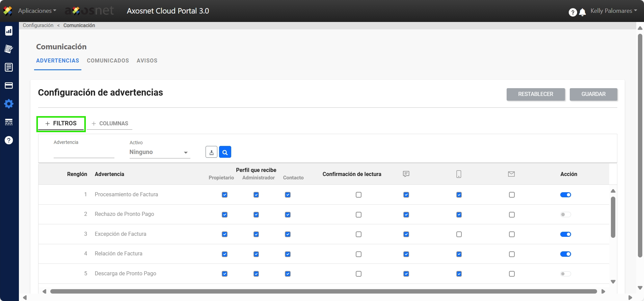Click the email envelope column header icon
644x301 pixels.
point(511,174)
